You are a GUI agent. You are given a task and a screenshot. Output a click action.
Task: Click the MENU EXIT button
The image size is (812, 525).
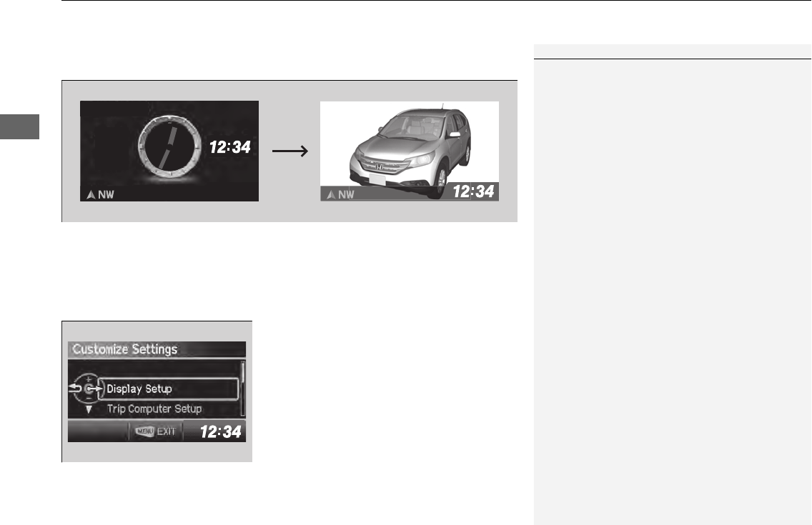pos(155,431)
